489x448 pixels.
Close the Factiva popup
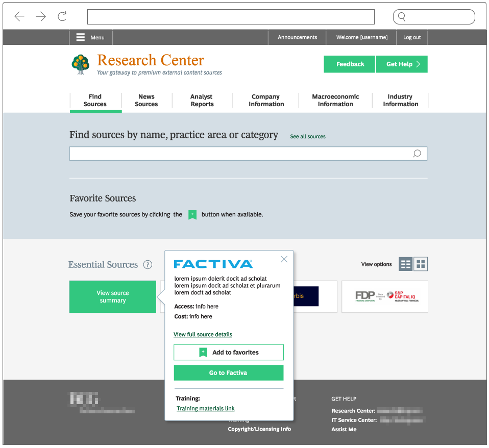(284, 259)
